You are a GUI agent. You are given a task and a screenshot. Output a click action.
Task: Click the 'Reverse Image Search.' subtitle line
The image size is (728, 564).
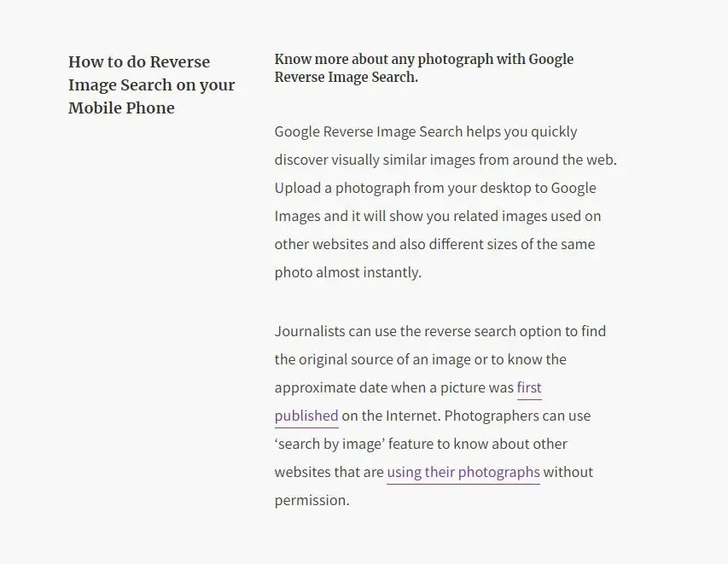point(347,77)
